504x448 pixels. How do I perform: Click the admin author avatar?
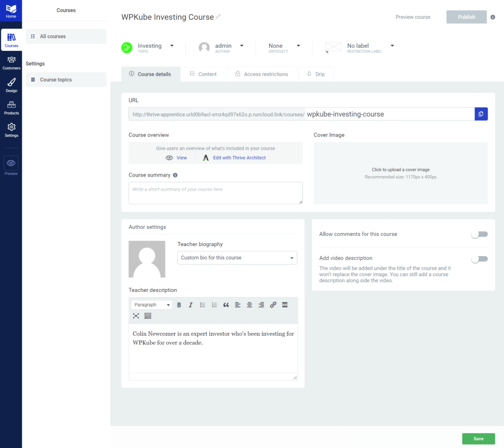(204, 48)
